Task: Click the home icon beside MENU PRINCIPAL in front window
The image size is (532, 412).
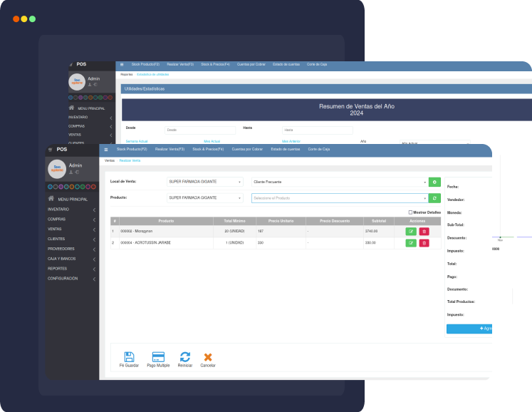Action: click(51, 198)
